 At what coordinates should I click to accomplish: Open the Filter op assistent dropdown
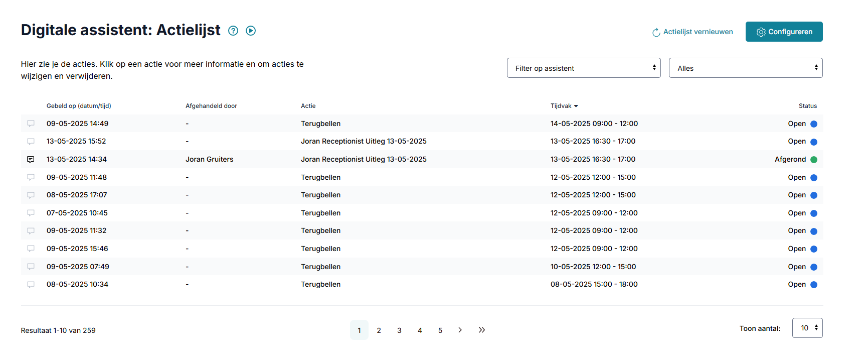pyautogui.click(x=584, y=68)
